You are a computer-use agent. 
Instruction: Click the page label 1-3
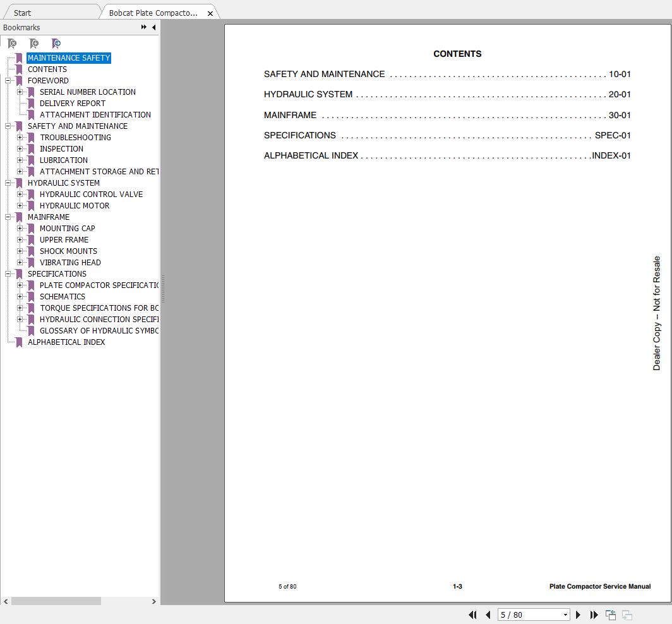click(x=457, y=586)
